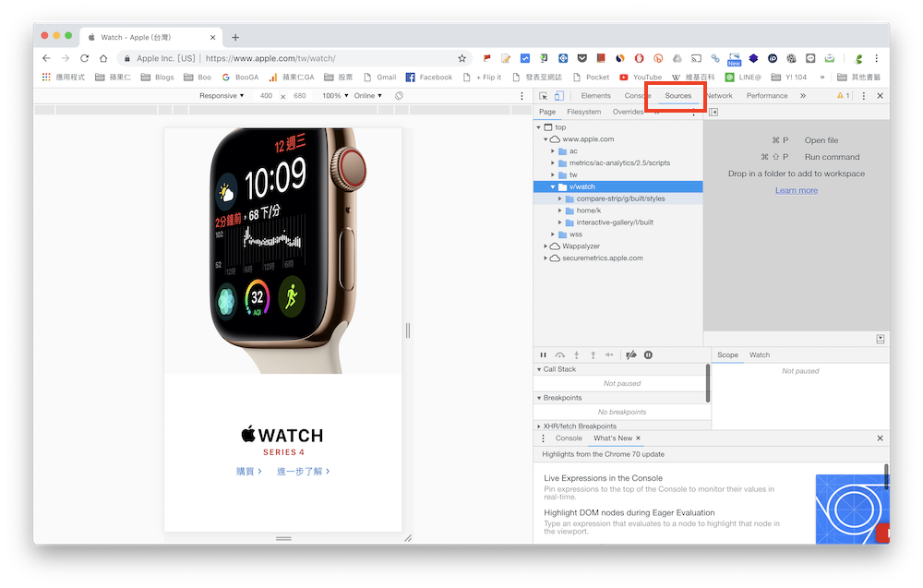Screen dimensions: 923x588
Task: Open DevTools customize three-dot menu
Action: coord(864,96)
